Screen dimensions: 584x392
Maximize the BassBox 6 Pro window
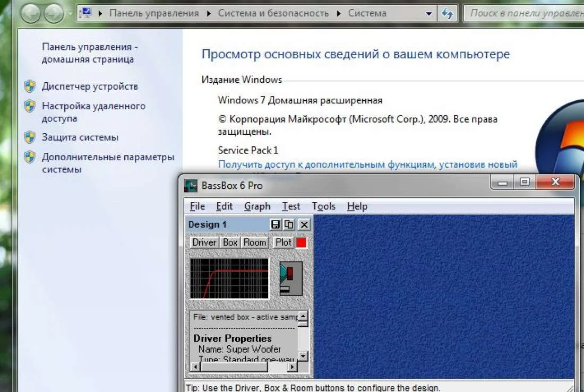525,182
